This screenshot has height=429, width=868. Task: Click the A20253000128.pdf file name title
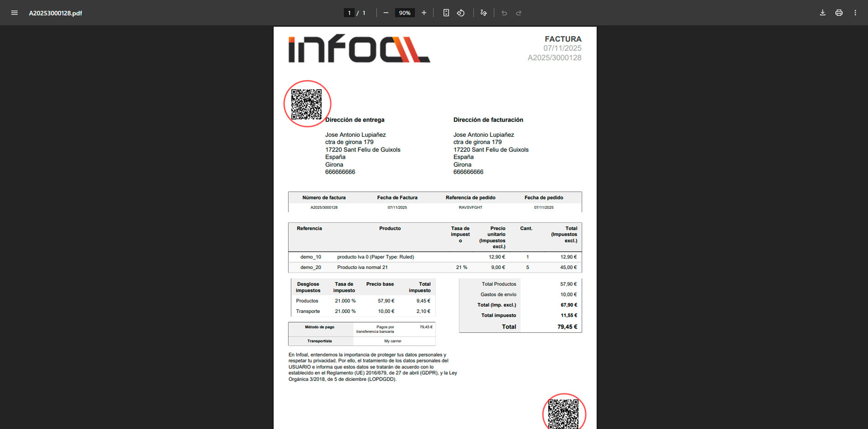coord(55,13)
